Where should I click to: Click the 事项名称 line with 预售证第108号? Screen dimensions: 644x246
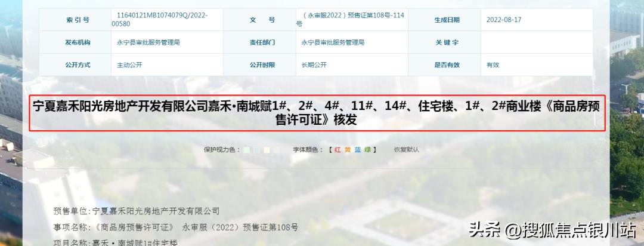point(176,227)
